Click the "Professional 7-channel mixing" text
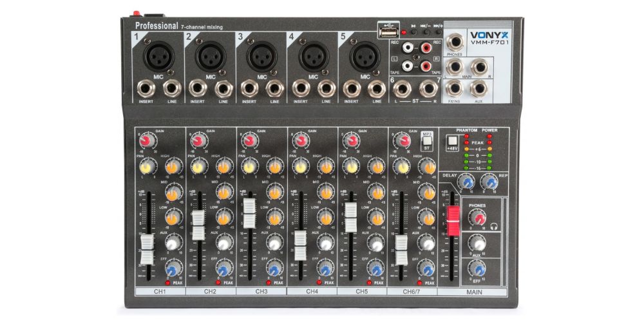The image size is (644, 322). (179, 26)
